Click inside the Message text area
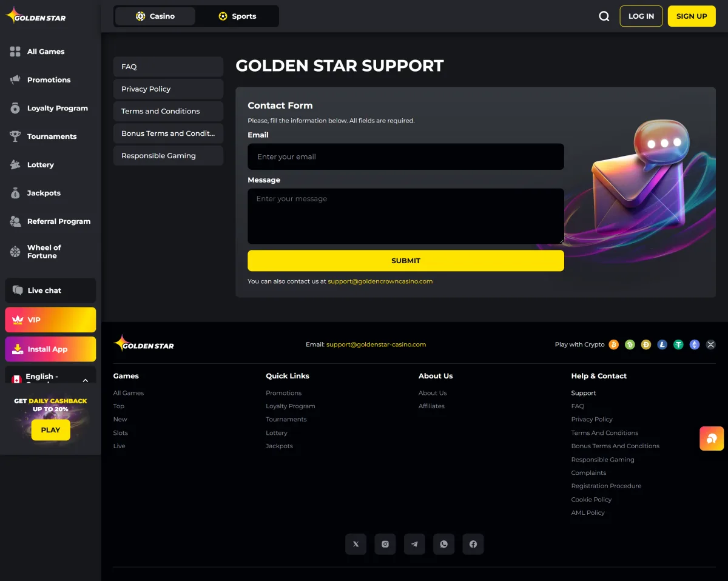The height and width of the screenshot is (581, 728). point(406,217)
